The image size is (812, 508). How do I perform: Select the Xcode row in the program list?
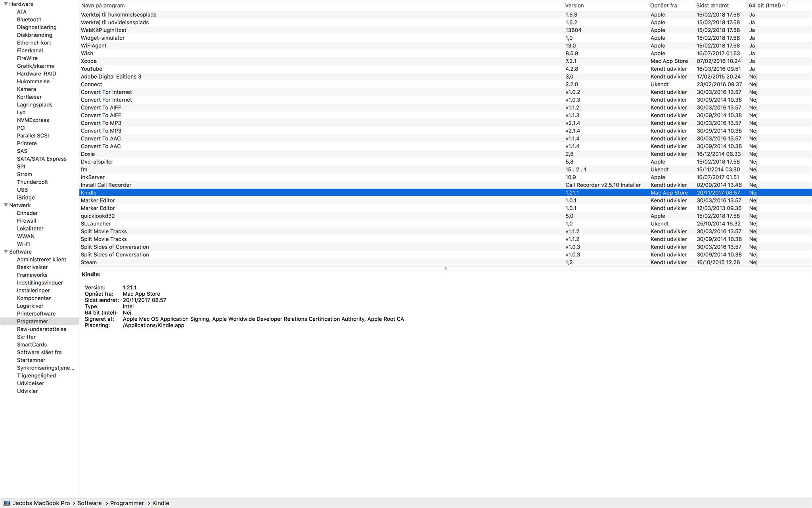click(x=89, y=61)
